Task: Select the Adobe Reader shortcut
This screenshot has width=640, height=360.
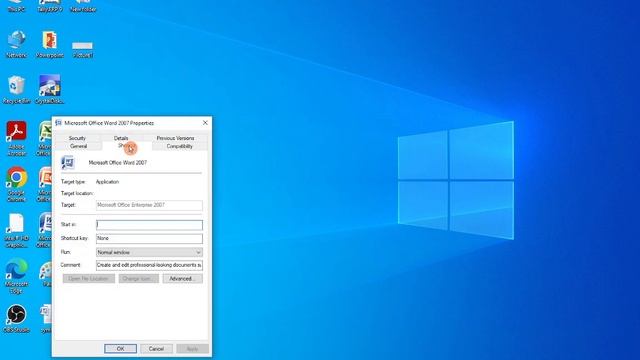Action: pos(16,139)
